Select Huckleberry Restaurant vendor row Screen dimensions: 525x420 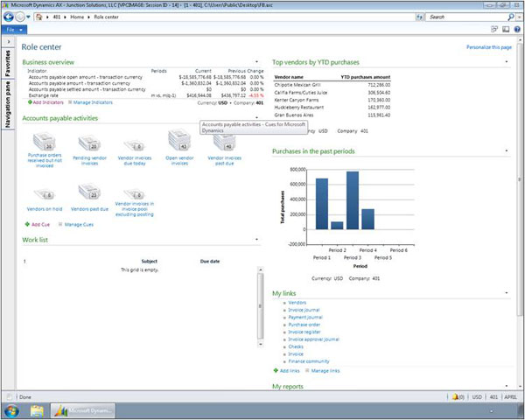pyautogui.click(x=332, y=108)
